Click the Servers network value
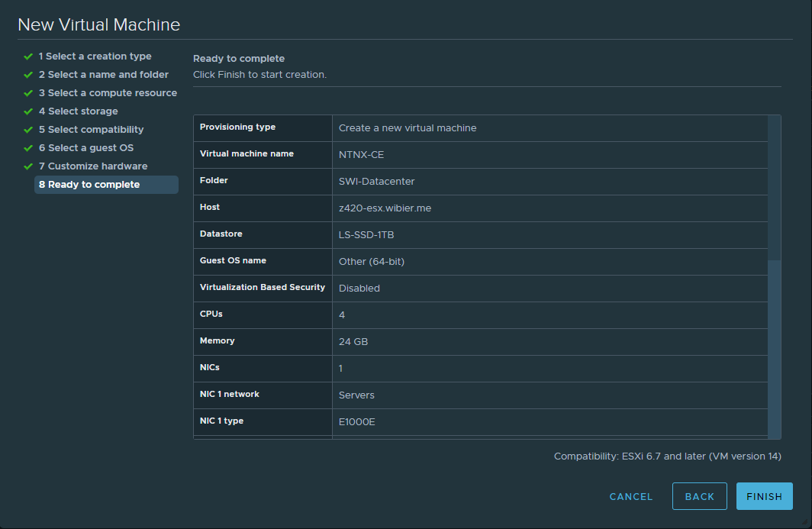The image size is (812, 529). (356, 395)
